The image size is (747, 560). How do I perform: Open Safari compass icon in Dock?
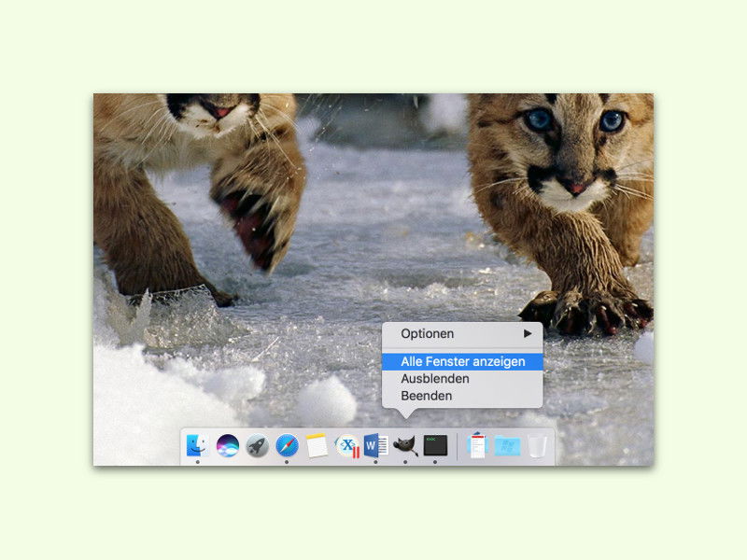click(287, 446)
